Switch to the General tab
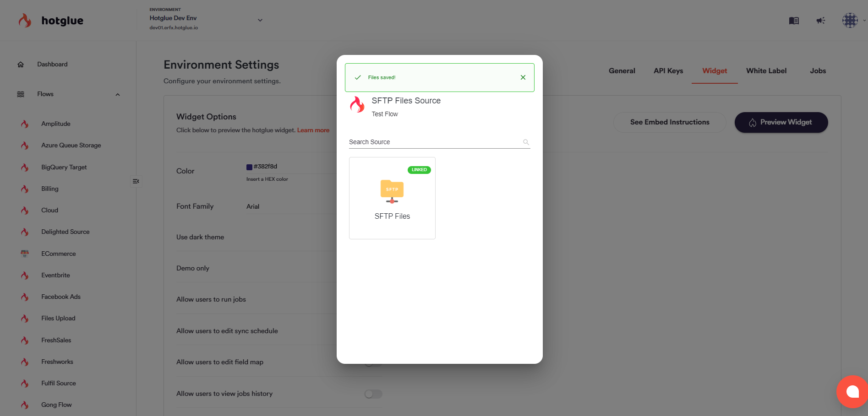The image size is (868, 416). click(x=622, y=71)
